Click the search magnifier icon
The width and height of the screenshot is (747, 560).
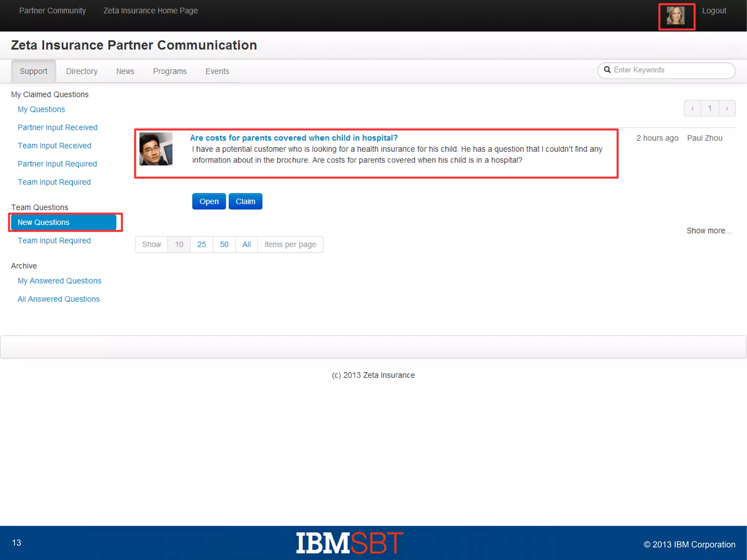click(607, 70)
